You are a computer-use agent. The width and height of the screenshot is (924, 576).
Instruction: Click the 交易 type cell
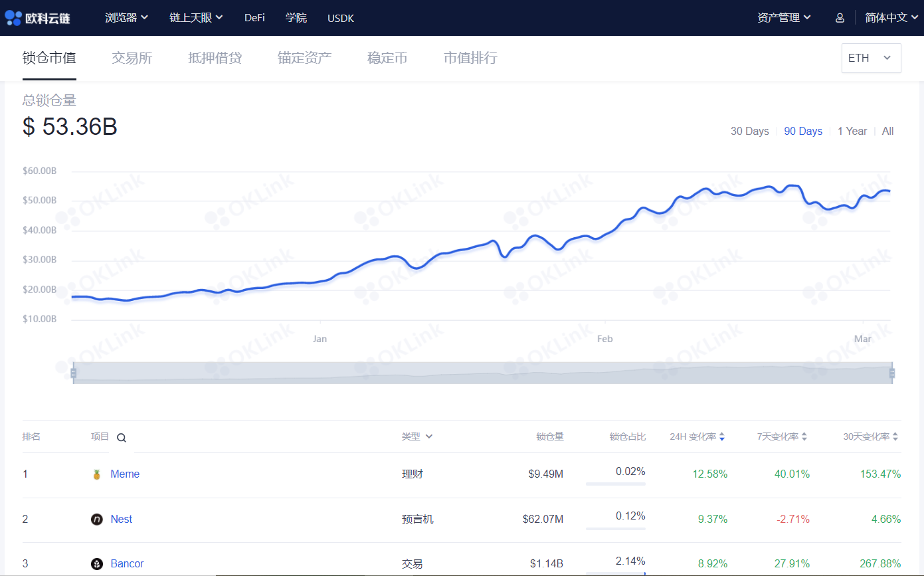(x=413, y=564)
